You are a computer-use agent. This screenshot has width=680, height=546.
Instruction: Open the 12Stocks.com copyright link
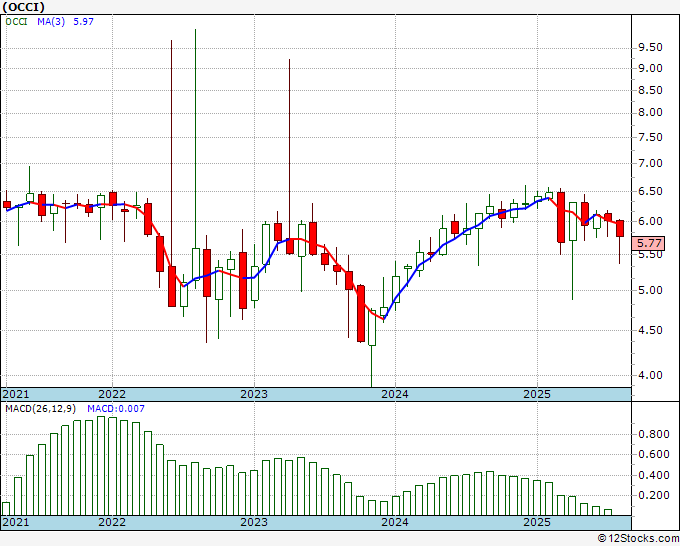(x=638, y=538)
